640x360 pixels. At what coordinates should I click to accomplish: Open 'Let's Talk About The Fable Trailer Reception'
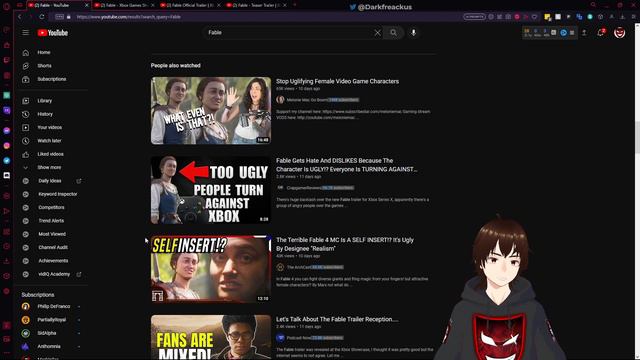(x=337, y=319)
